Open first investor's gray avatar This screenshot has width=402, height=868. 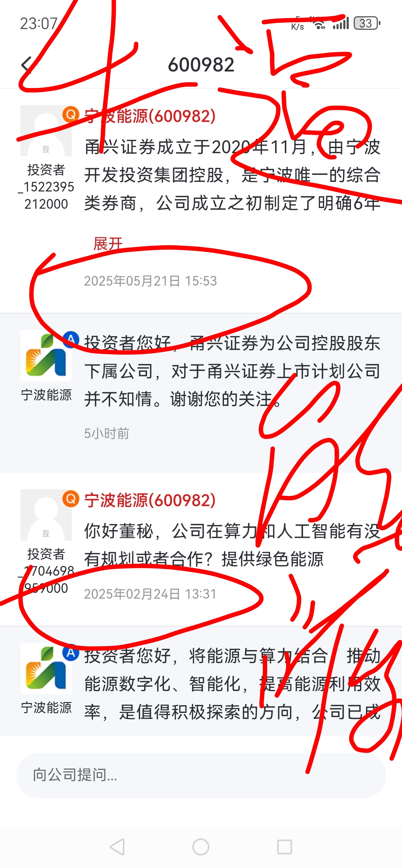tap(46, 131)
